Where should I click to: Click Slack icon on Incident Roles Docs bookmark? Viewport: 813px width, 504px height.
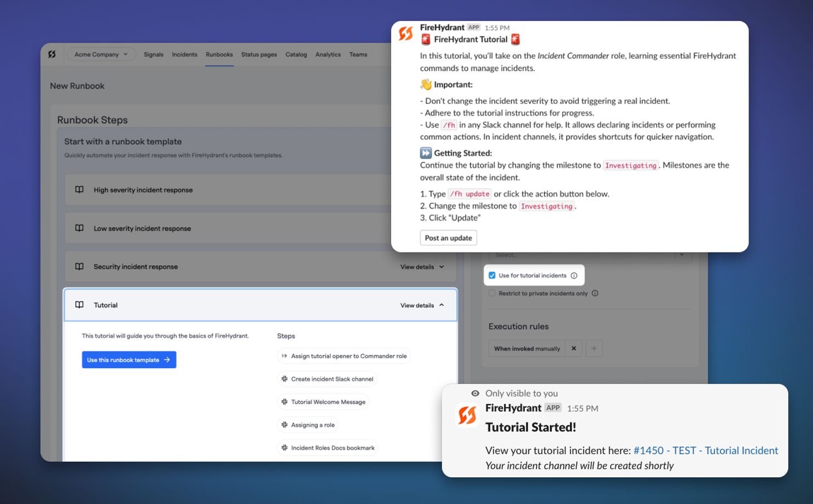coord(284,448)
